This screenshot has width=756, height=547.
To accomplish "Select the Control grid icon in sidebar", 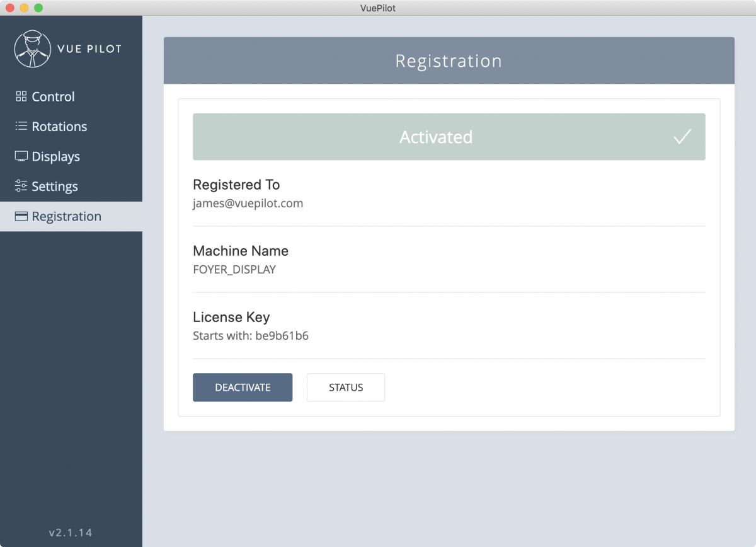I will 21,96.
